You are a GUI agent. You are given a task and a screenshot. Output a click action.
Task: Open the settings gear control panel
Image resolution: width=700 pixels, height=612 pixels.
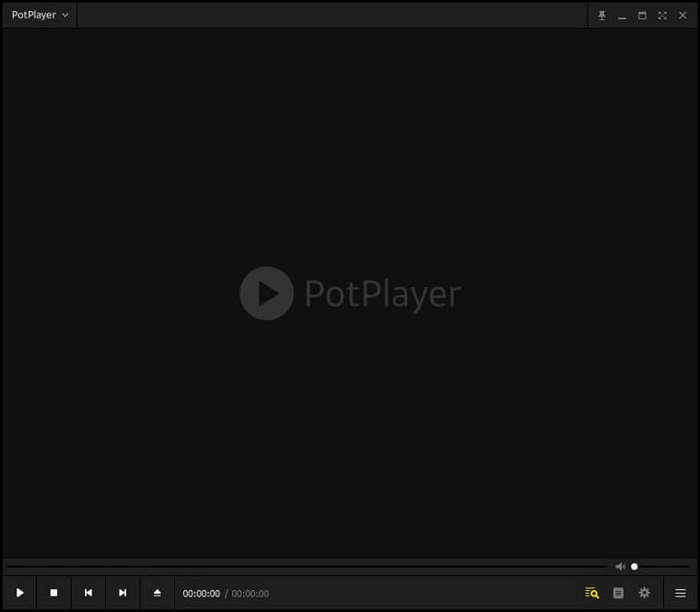coord(644,593)
